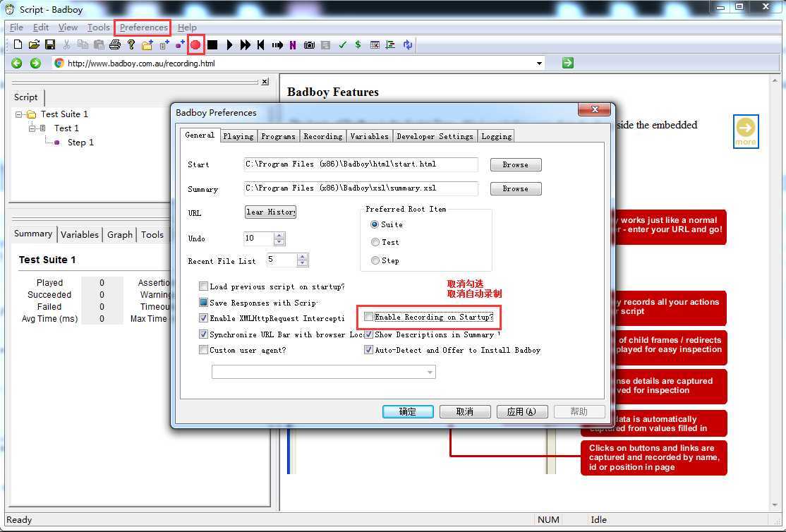Open variables with green dollar sign icon
786x532 pixels.
358,44
